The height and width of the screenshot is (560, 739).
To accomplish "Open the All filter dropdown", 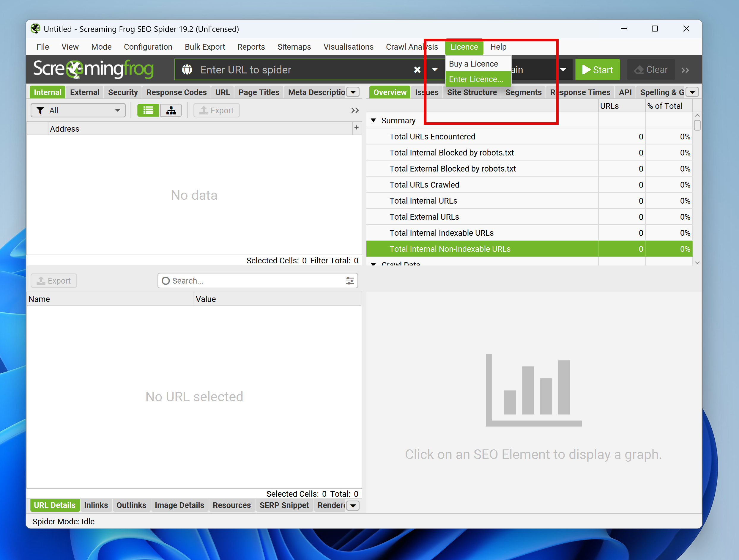I will [78, 110].
